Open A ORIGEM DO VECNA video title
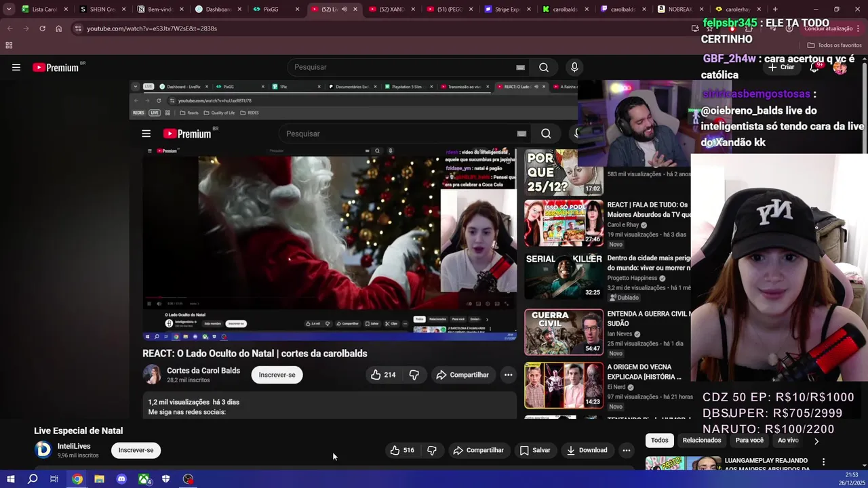Screen dimensions: 868x488 tap(644, 371)
